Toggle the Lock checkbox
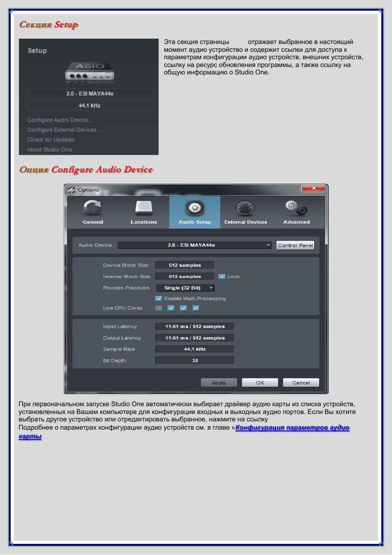The image size is (392, 555). pos(222,277)
